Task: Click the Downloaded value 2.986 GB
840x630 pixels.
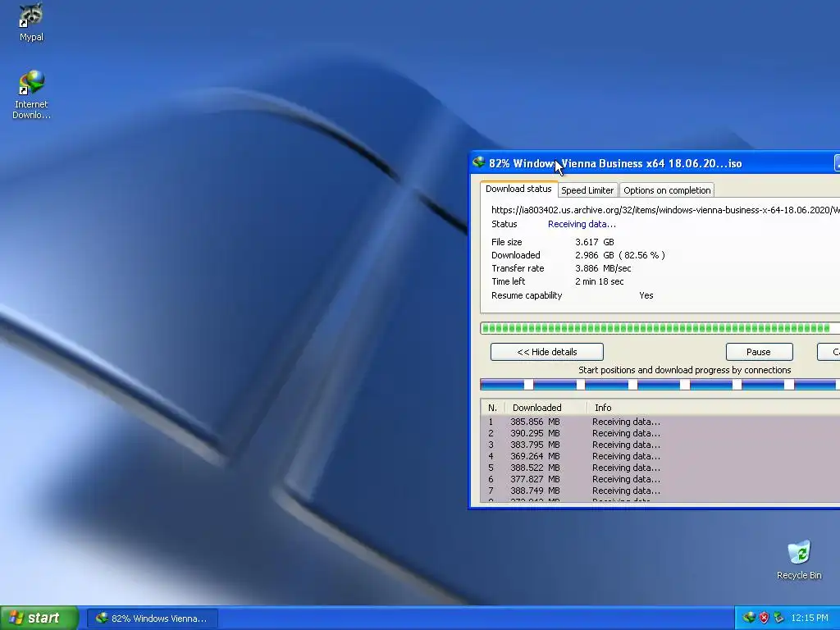Action: (x=620, y=255)
